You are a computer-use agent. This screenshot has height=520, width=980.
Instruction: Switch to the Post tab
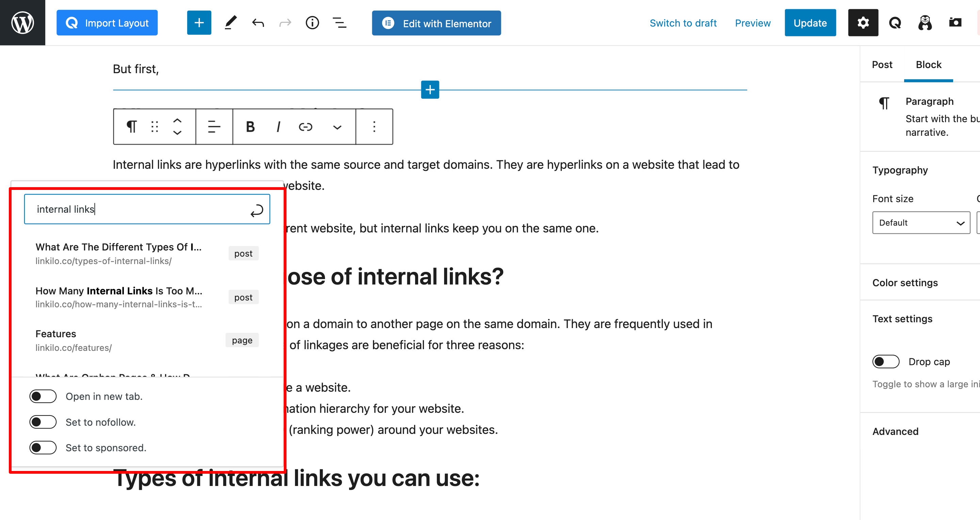[x=882, y=65]
